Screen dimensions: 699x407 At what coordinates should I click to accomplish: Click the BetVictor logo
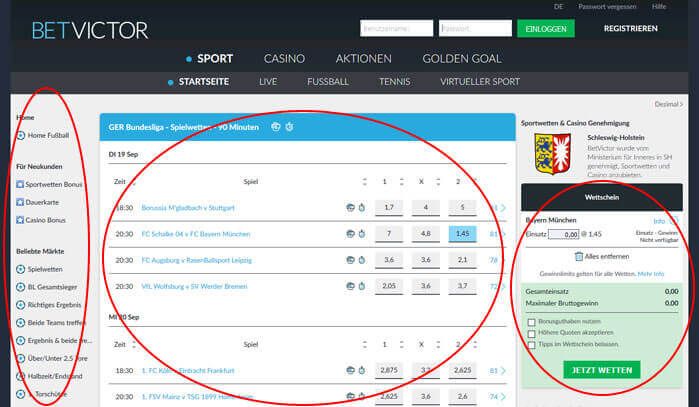90,30
